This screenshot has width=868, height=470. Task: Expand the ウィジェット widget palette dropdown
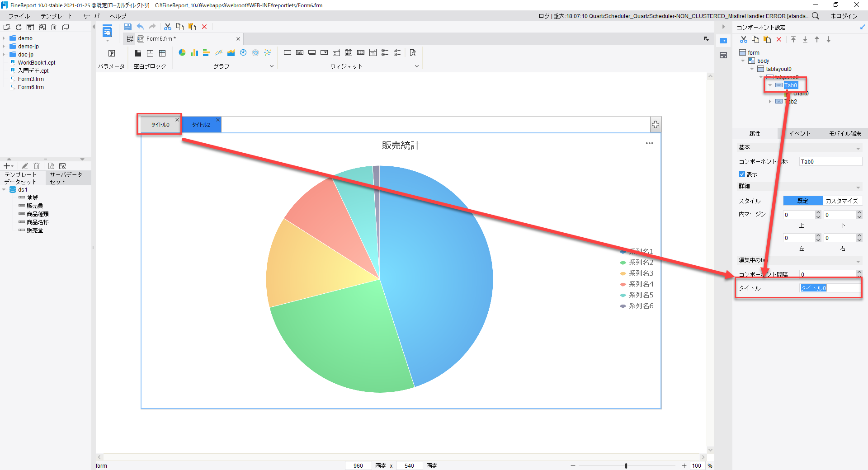coord(417,66)
